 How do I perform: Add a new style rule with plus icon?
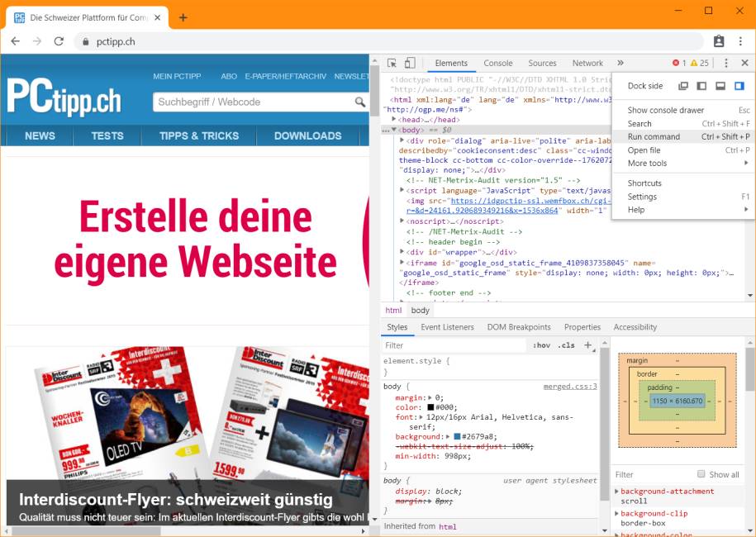tap(588, 345)
